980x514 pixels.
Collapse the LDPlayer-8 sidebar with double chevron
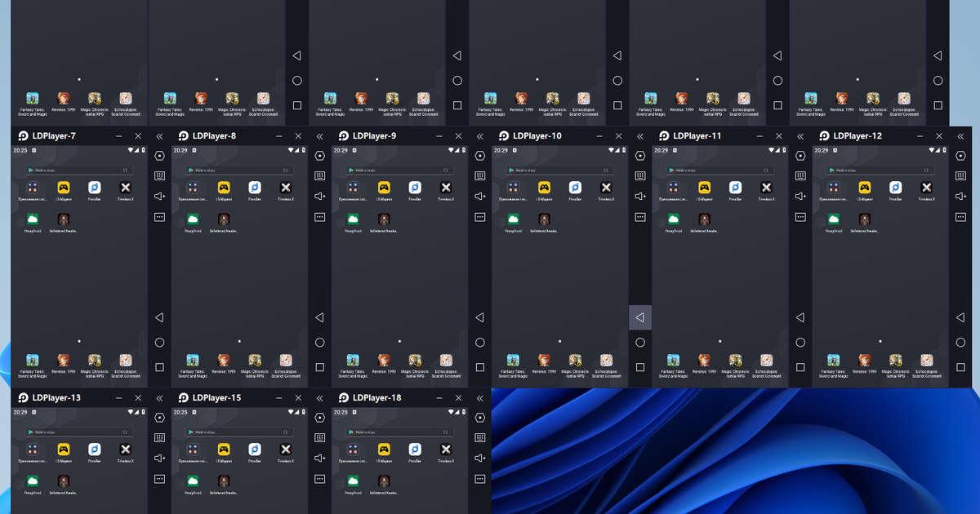319,136
